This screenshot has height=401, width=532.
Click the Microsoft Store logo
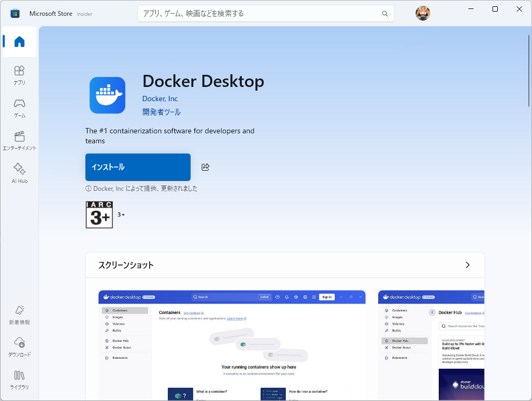(15, 13)
